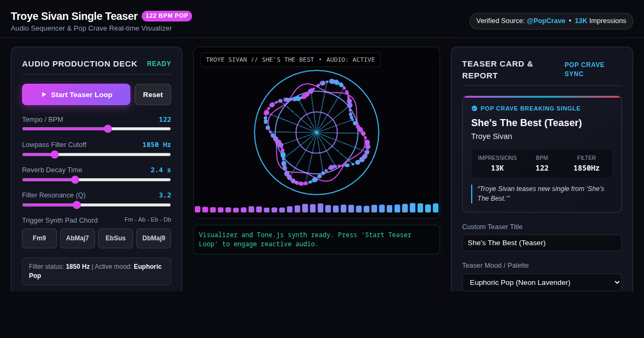Viewport: 644px width, 338px height.
Task: Click the visualizer status console message
Action: tap(317, 239)
